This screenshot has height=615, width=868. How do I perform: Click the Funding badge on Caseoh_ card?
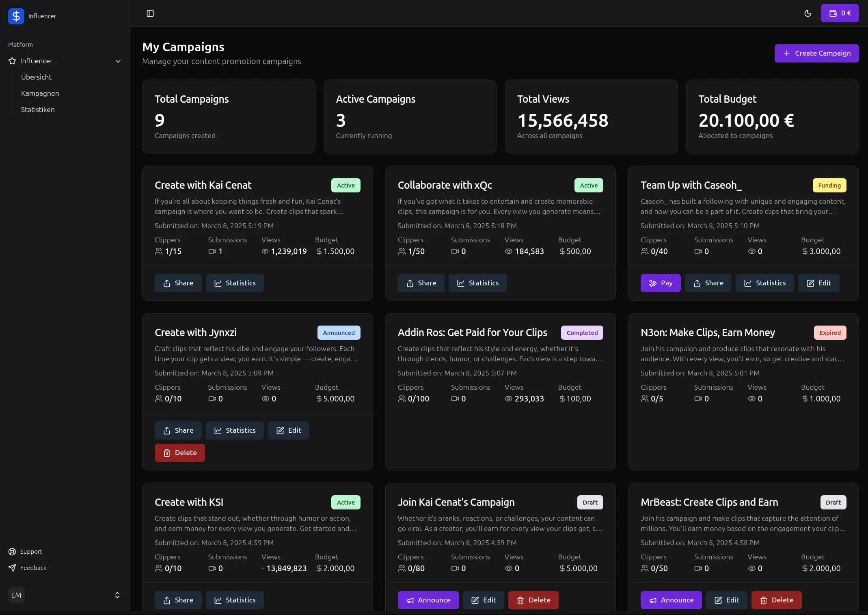pos(829,185)
